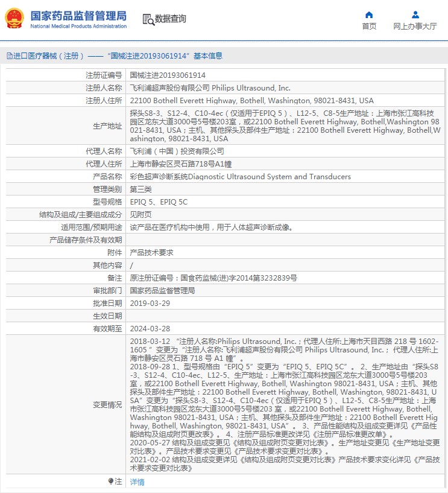Click 注册人住所 label
This screenshot has width=448, height=493.
(104, 101)
